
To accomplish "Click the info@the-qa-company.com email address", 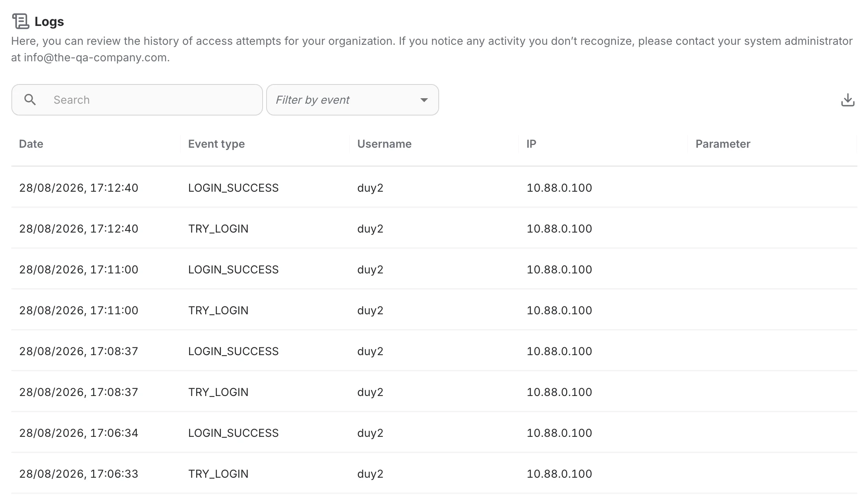I will click(x=95, y=57).
